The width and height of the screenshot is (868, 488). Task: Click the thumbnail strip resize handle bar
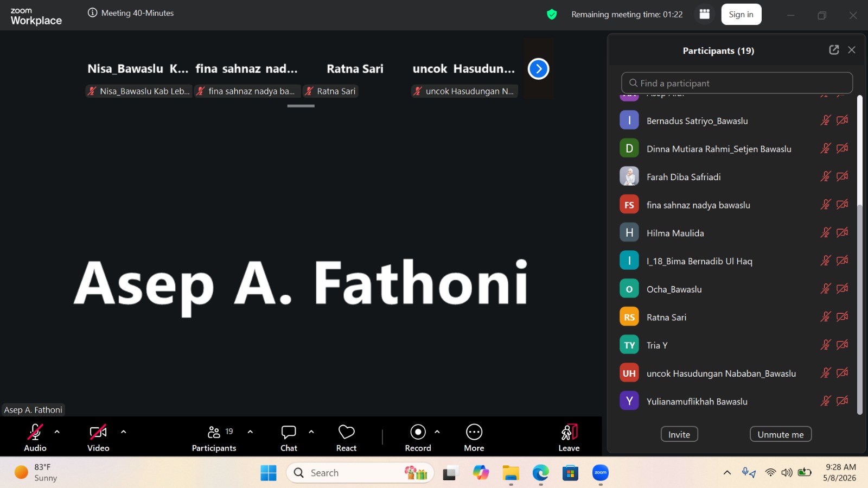pyautogui.click(x=301, y=106)
